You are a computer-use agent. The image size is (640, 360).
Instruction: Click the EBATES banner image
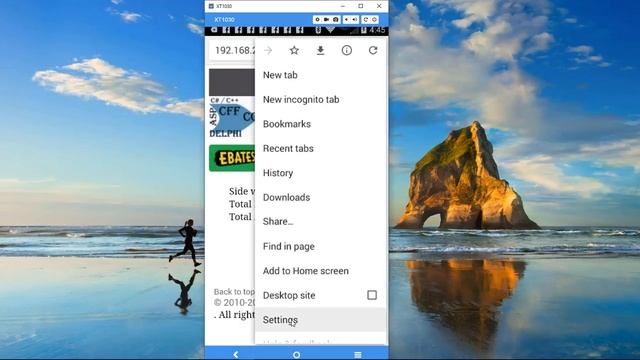coord(232,158)
